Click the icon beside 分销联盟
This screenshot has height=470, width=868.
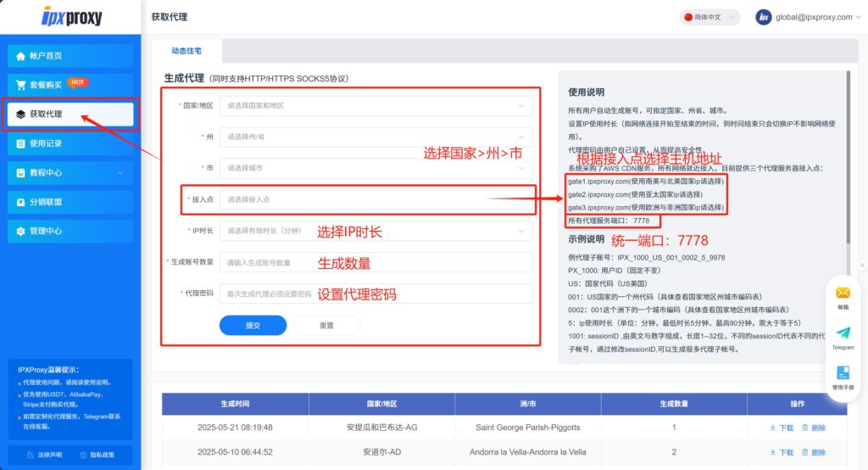20,202
